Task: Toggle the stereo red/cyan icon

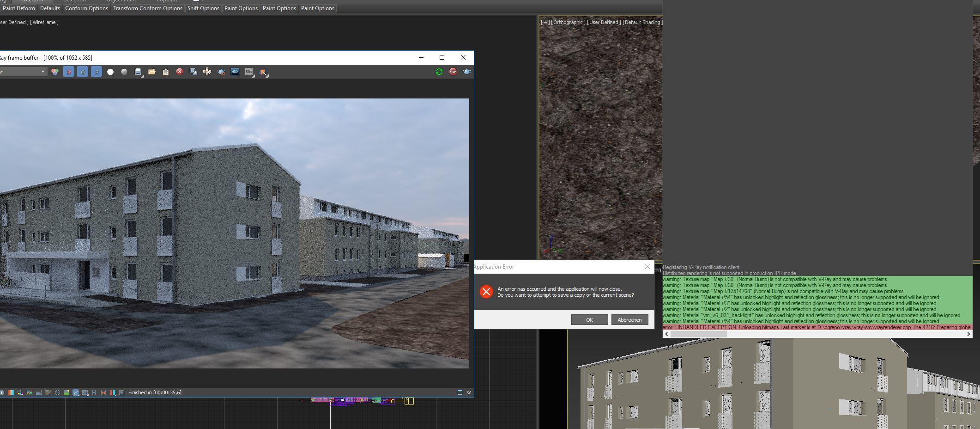Action: 113,392
